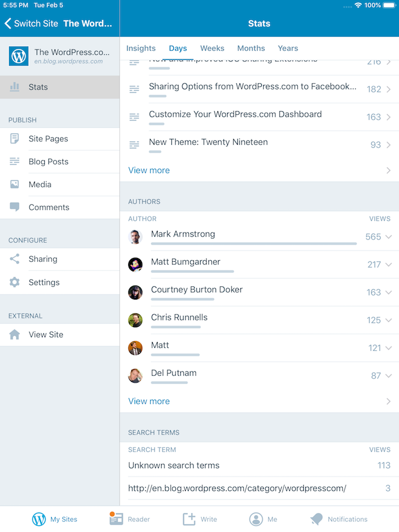Expand Matt Bumgardner's 217 views chevron
Screen dimensions: 399x532
point(389,264)
